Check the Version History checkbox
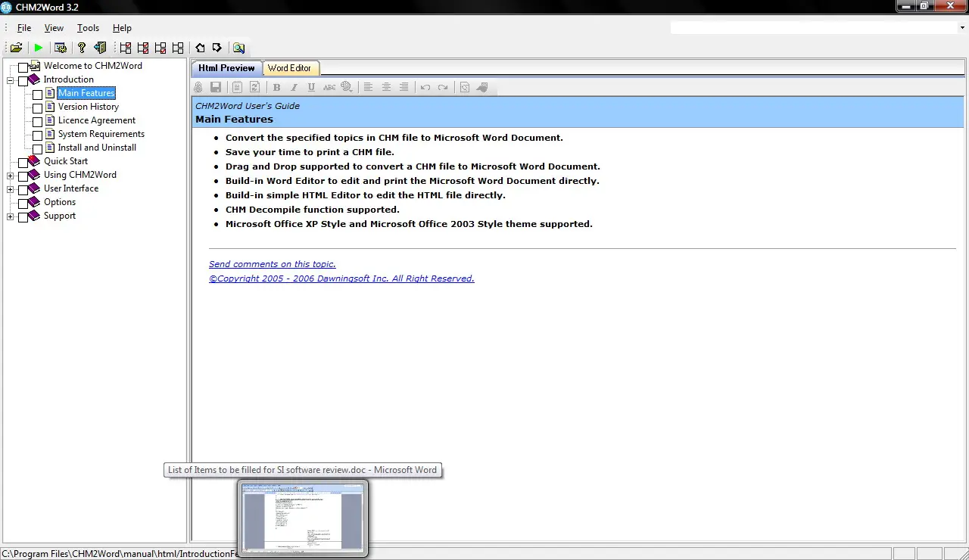 point(37,108)
